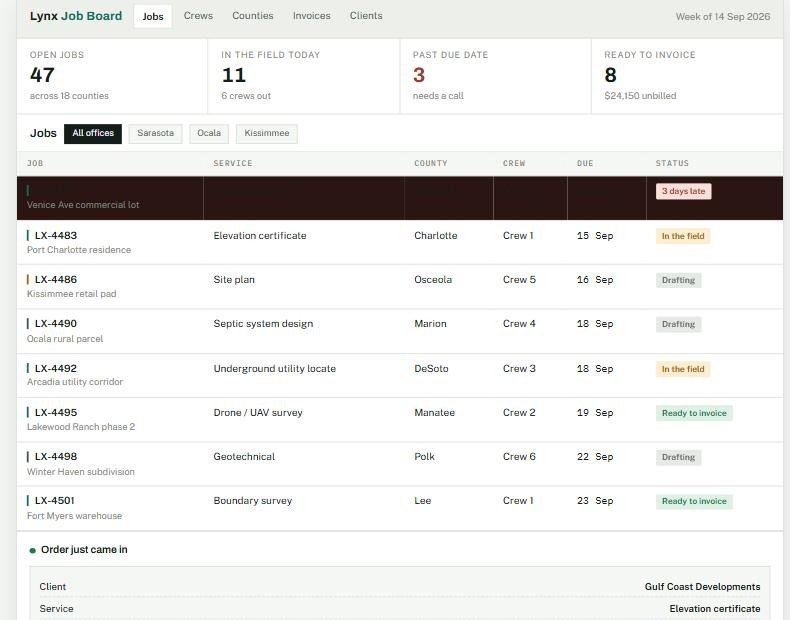
Task: Click Marion county cell
Action: tap(430, 324)
